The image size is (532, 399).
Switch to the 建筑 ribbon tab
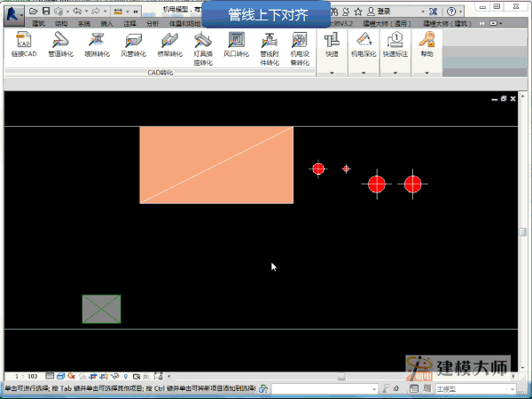(38, 23)
